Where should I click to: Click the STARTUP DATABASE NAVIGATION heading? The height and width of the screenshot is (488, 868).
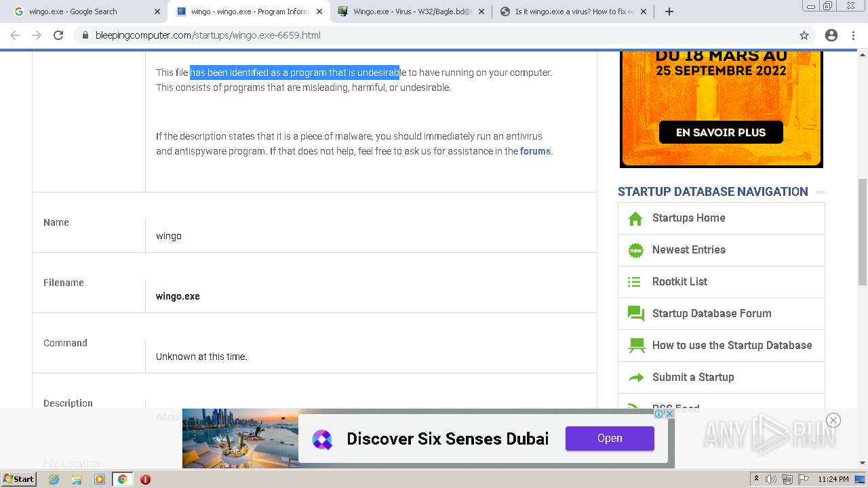713,192
